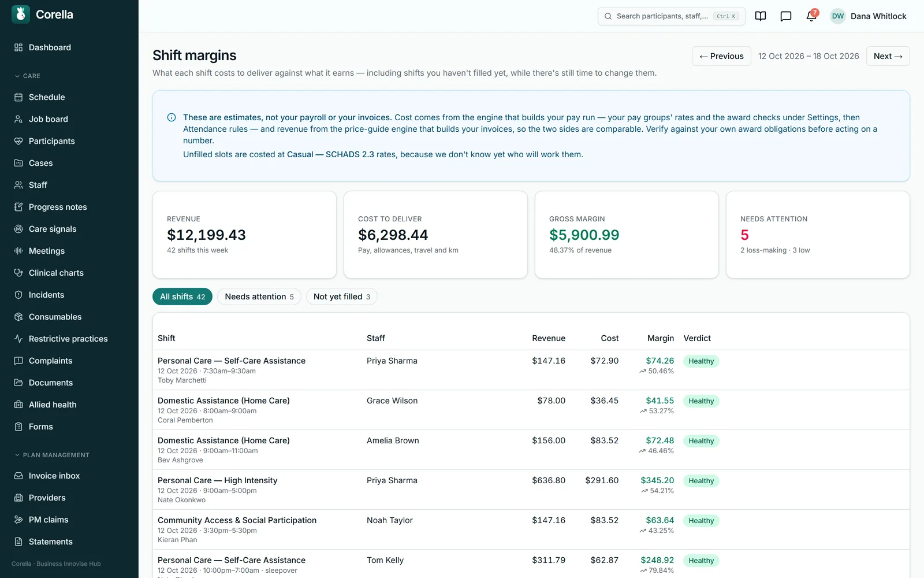
Task: Collapse the PLAN MANAGEMENT sidebar section
Action: 52,455
